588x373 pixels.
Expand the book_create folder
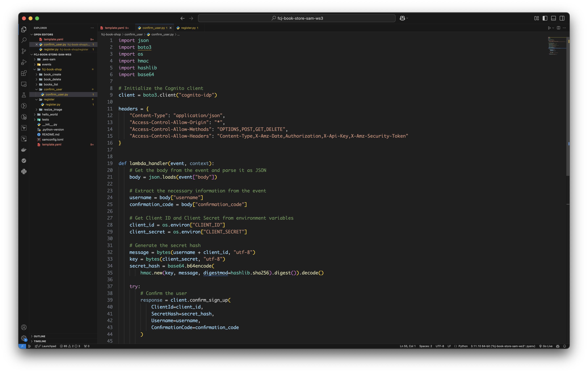pos(37,74)
